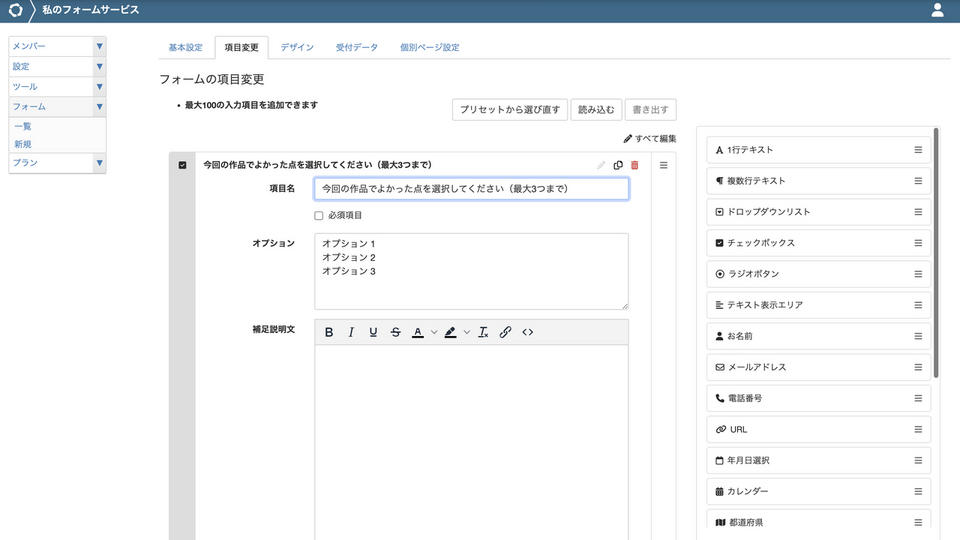Click the app logo icon in header
This screenshot has height=540, width=960.
(15, 10)
